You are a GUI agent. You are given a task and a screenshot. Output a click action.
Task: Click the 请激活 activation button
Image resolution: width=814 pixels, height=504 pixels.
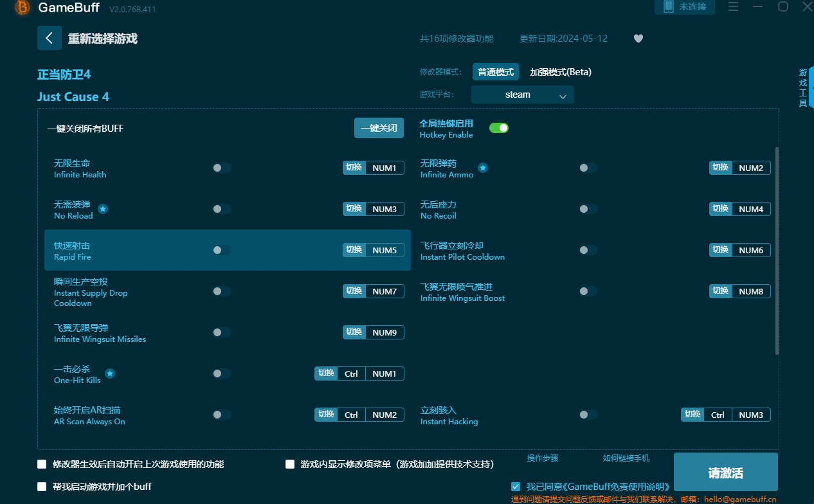coord(725,471)
